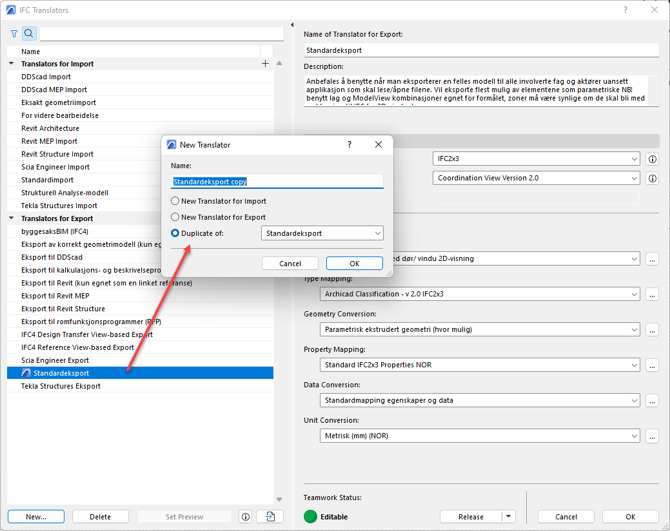Open the Duplicate of Standardeksport dropdown
This screenshot has height=531, width=670.
[322, 233]
